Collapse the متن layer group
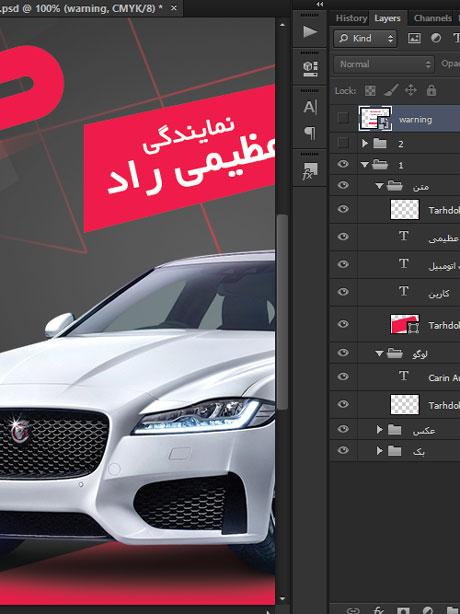This screenshot has width=460, height=614. [x=379, y=186]
